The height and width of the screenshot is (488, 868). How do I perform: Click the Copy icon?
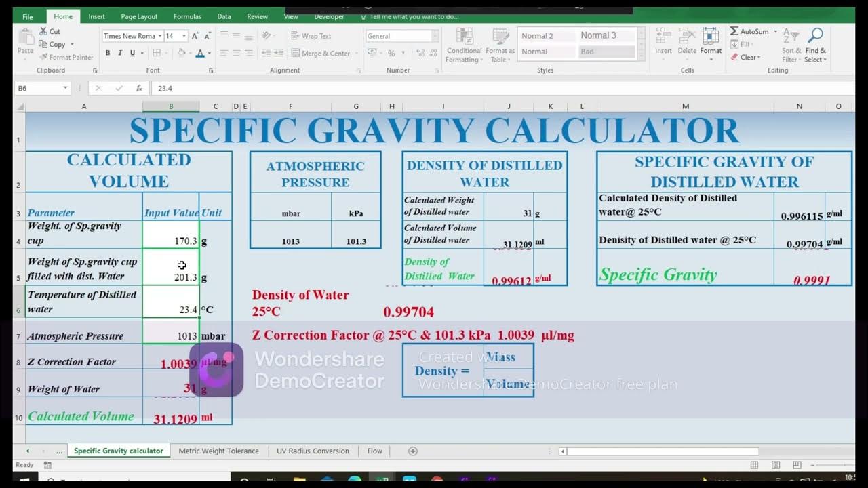43,44
